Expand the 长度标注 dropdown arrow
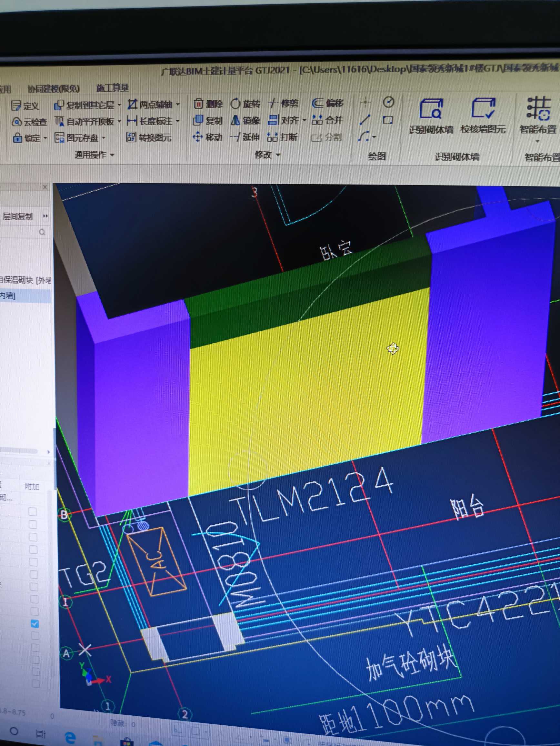The height and width of the screenshot is (746, 560). pos(177,120)
